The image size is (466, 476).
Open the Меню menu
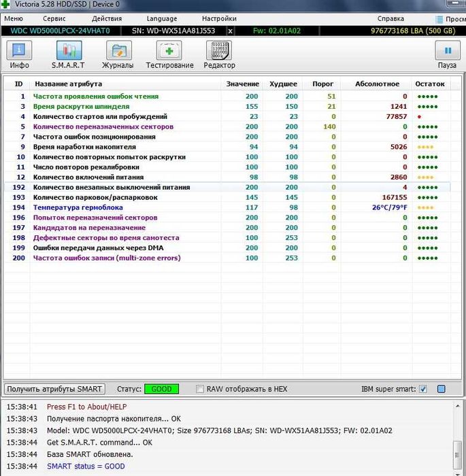tap(14, 19)
